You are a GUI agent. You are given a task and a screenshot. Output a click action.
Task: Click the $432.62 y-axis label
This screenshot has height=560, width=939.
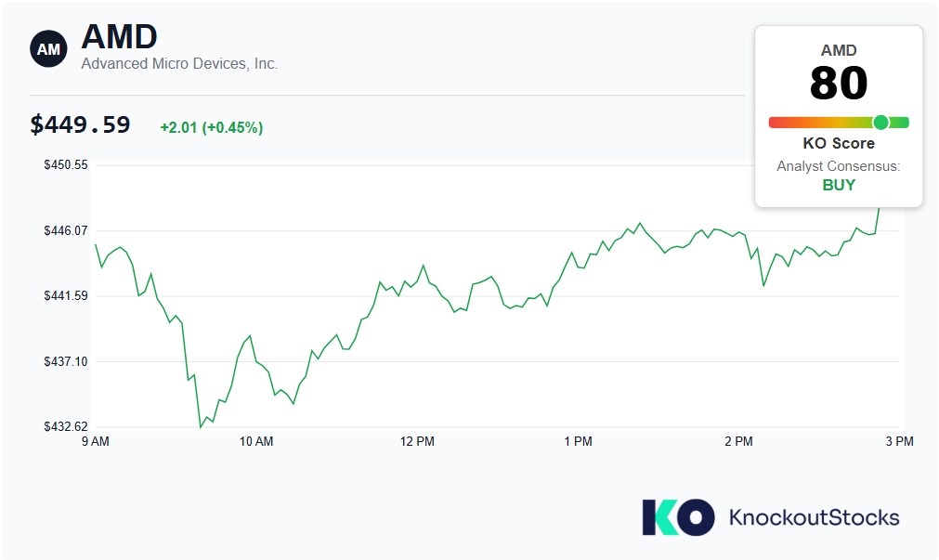[x=66, y=426]
